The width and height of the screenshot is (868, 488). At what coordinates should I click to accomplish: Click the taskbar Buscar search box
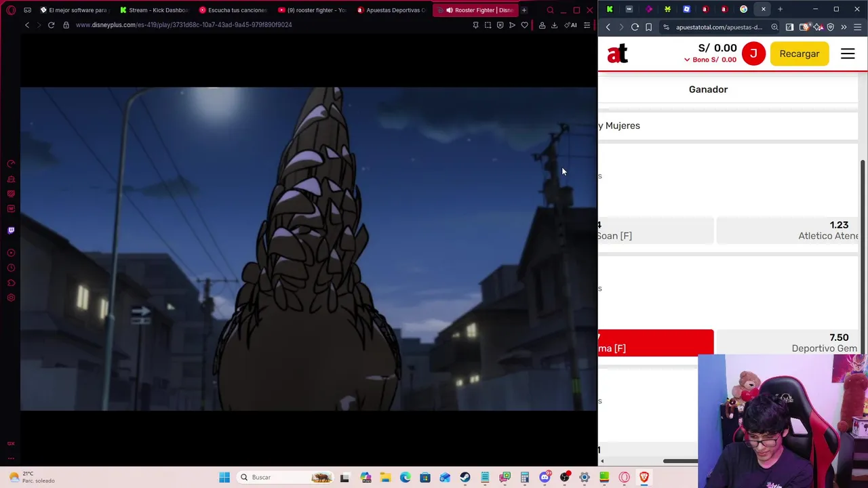click(x=285, y=477)
